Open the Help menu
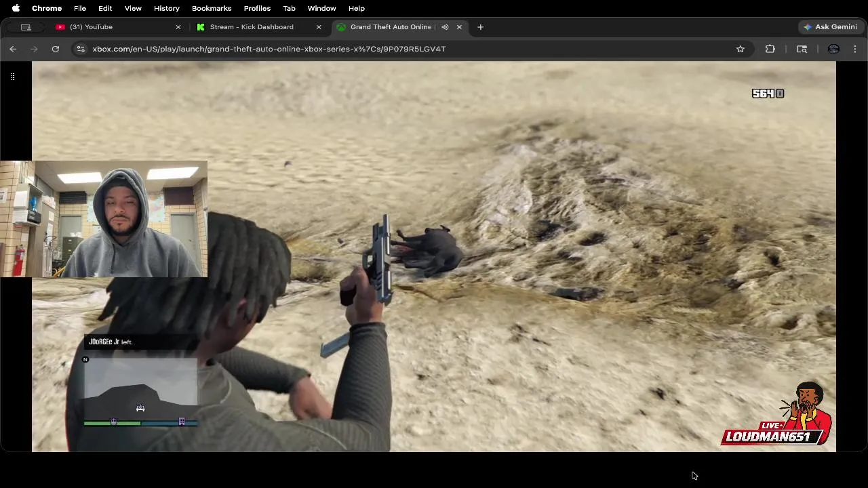The height and width of the screenshot is (488, 868). coord(357,8)
